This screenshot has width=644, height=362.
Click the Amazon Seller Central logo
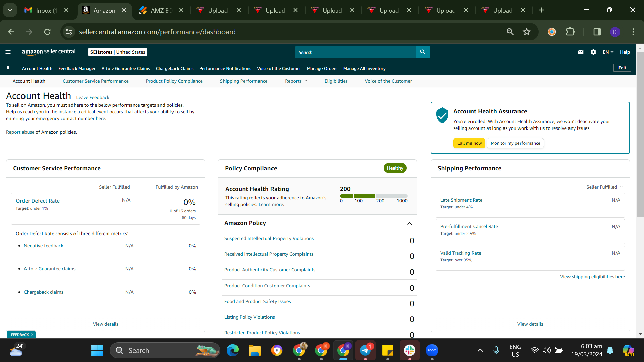coord(49,52)
